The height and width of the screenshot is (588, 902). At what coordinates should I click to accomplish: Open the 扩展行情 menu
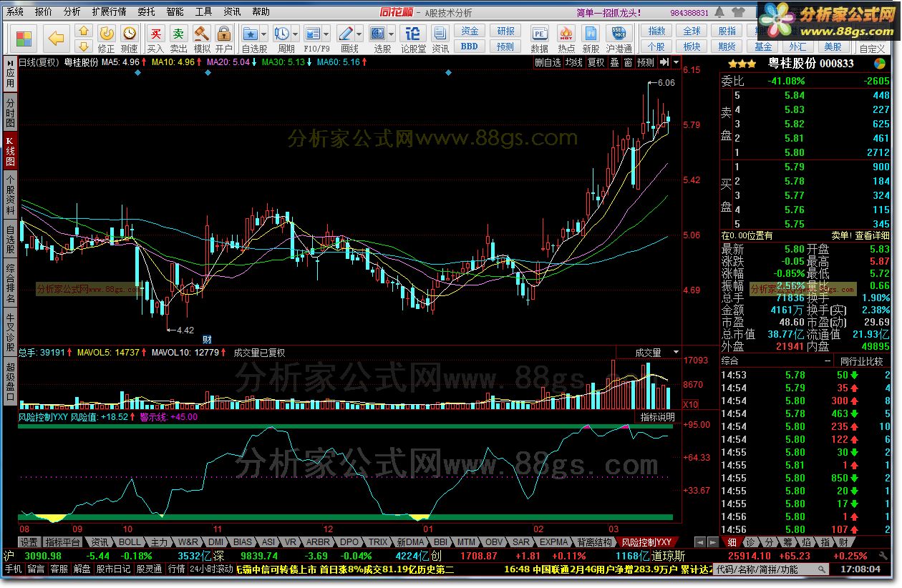(109, 11)
